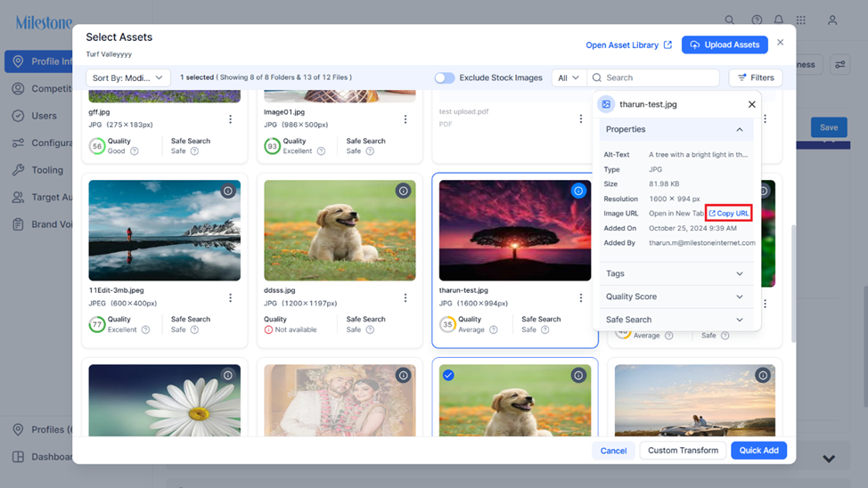
Task: Select Configuration in sidebar
Action: (x=42, y=142)
